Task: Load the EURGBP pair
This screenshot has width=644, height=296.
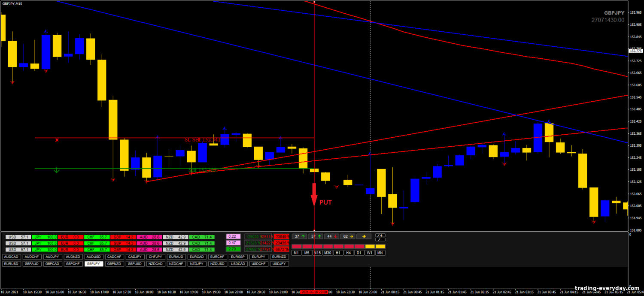Action: (238, 257)
